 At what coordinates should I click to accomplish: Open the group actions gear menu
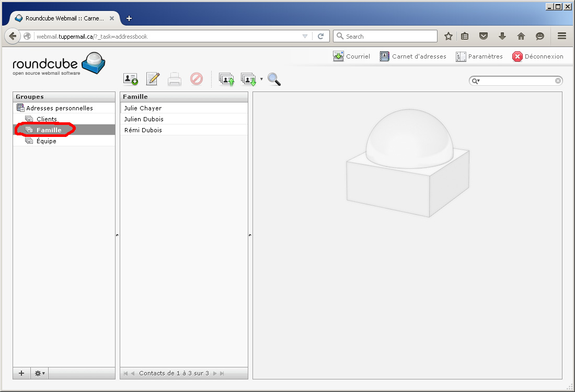[x=39, y=373]
